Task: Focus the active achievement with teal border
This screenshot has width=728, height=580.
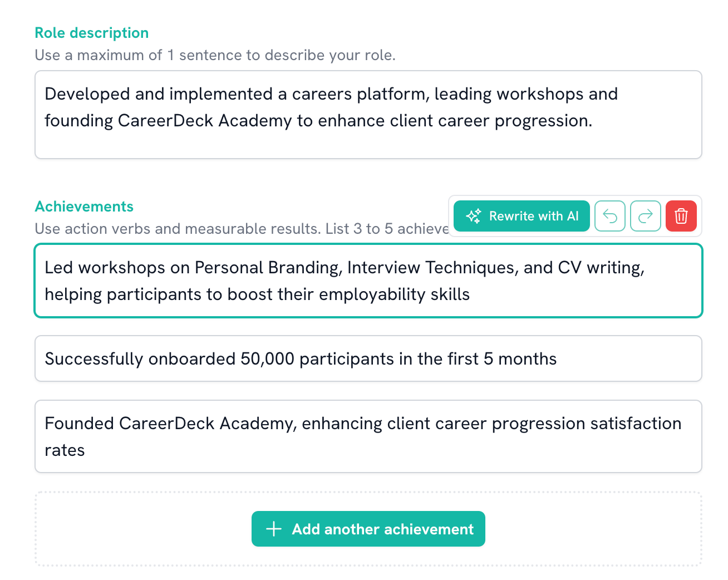Action: (368, 281)
